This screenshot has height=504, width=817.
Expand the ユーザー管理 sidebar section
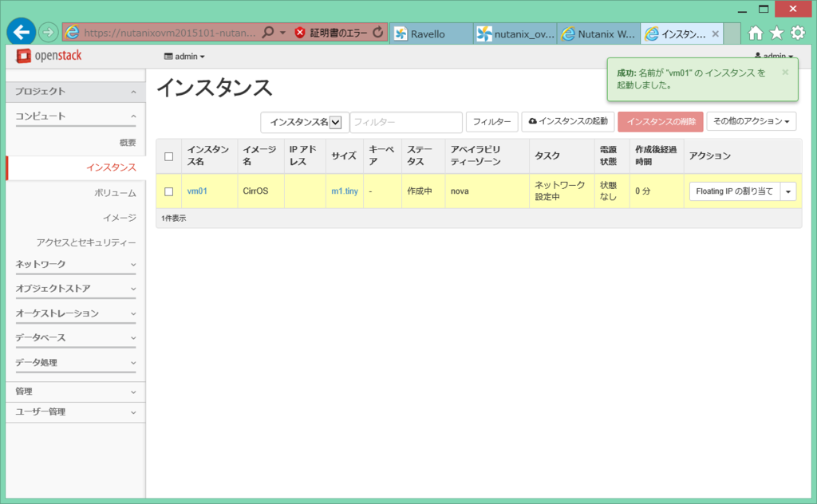tap(76, 411)
